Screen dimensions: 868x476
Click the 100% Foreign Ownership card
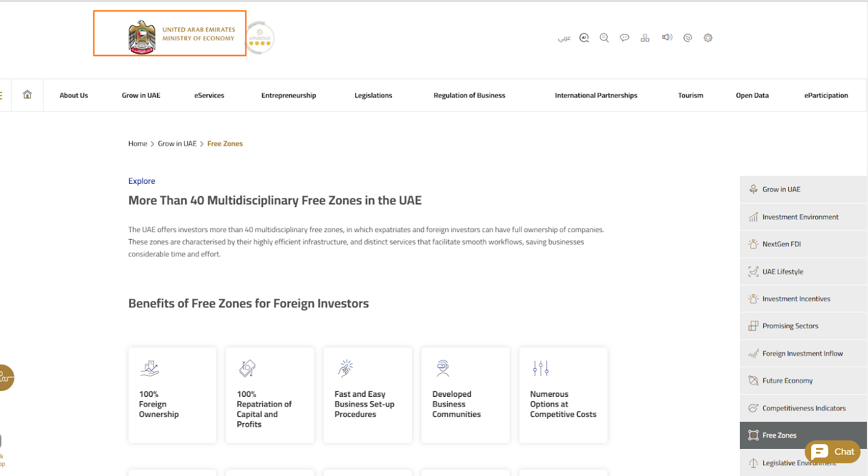[x=173, y=395]
